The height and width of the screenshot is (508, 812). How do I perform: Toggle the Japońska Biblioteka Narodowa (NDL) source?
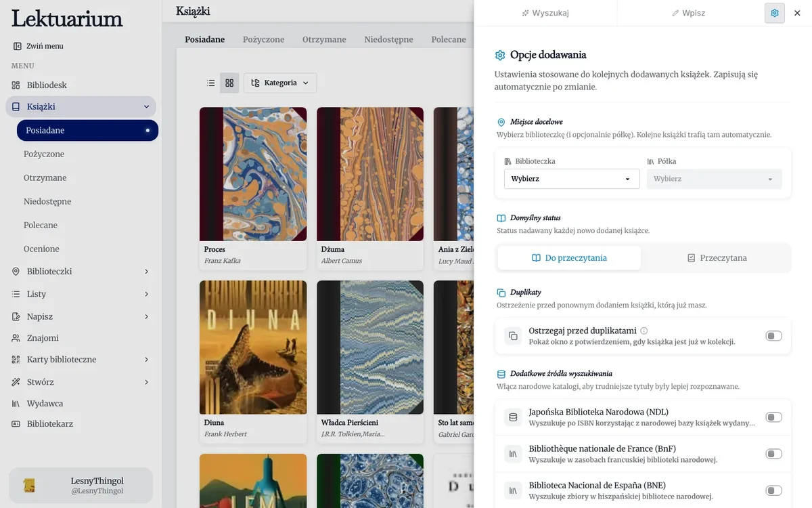pyautogui.click(x=773, y=417)
